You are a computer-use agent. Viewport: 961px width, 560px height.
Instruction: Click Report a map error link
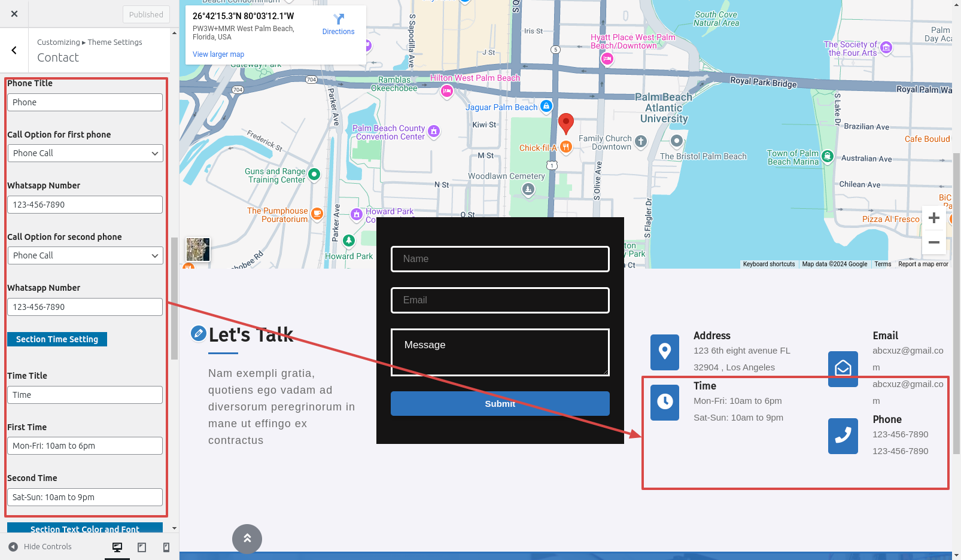(x=923, y=264)
